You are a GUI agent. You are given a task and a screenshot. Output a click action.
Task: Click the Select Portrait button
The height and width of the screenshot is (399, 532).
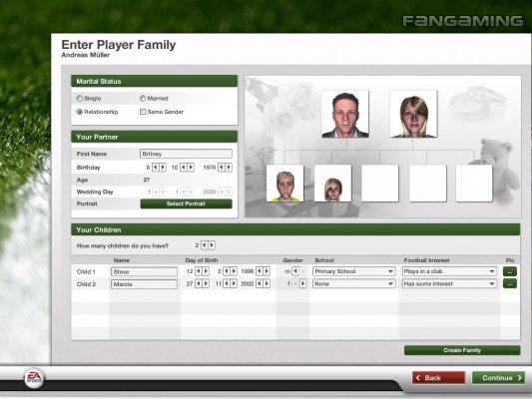tap(187, 203)
